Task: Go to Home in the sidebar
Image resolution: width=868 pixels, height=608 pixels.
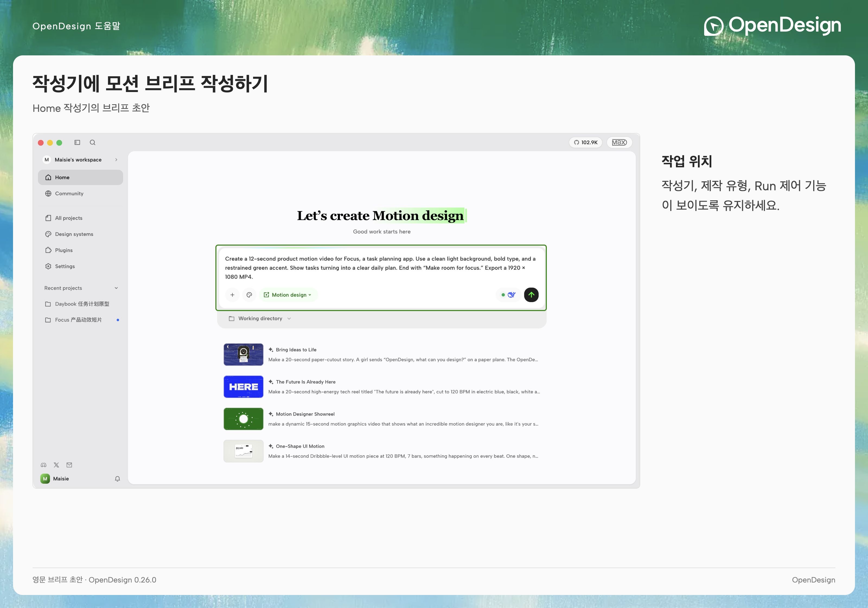Action: (81, 178)
